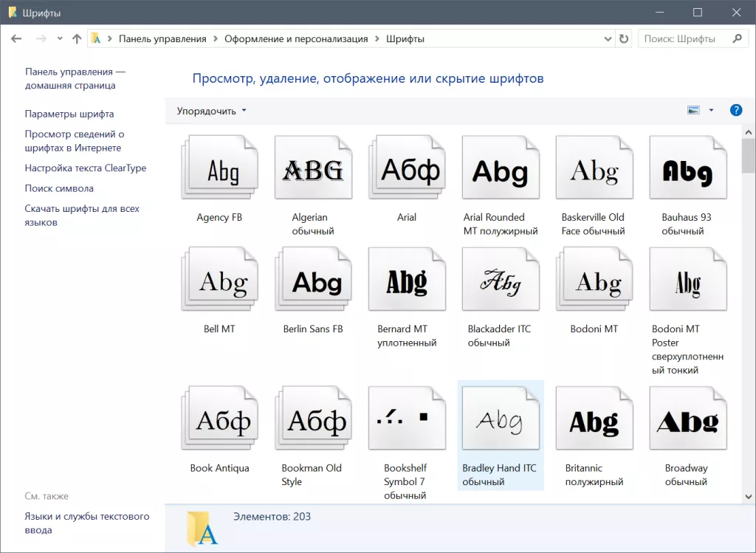Click the refresh button in address bar
756x553 pixels.
click(624, 39)
